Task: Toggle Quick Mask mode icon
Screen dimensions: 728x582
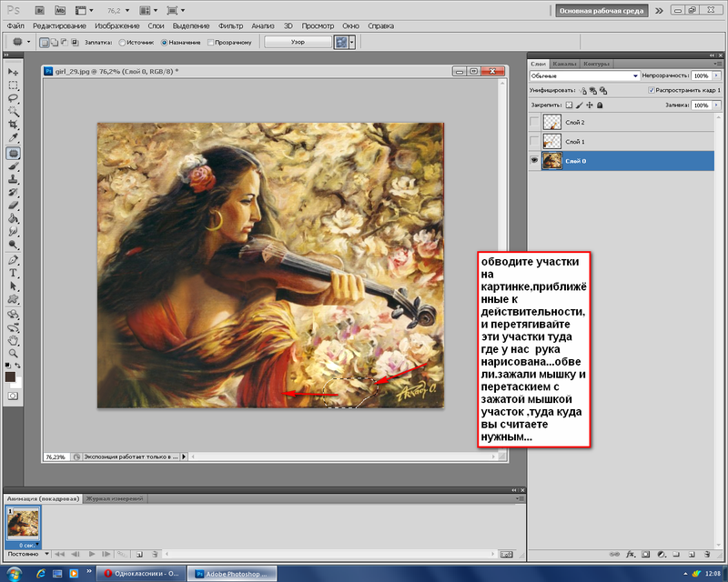Action: pyautogui.click(x=13, y=396)
